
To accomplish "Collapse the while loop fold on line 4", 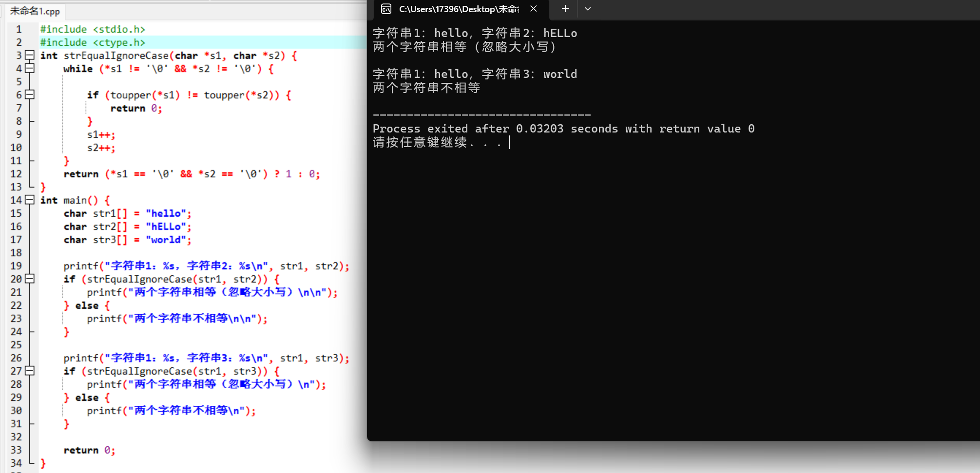I will [x=30, y=68].
